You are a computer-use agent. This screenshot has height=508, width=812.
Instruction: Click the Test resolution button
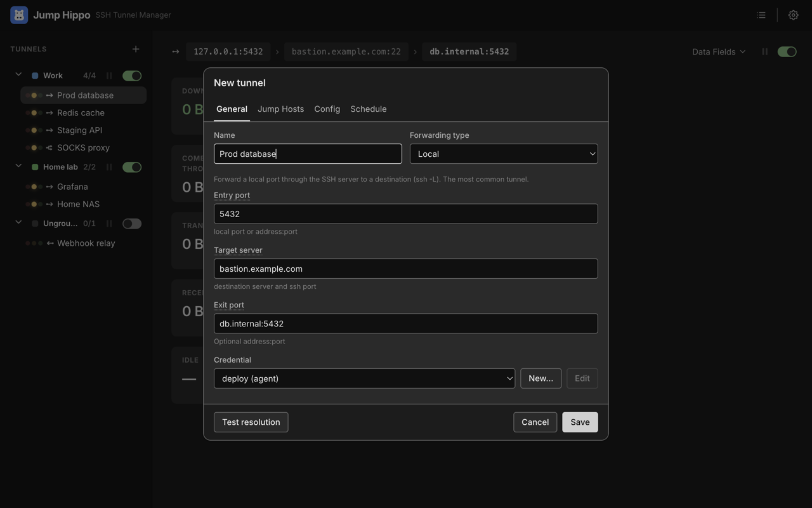[251, 422]
